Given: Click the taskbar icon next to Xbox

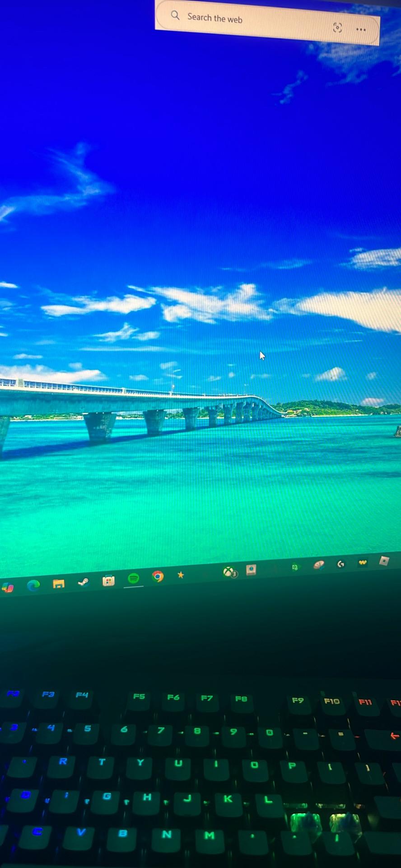Looking at the screenshot, I should tap(251, 570).
